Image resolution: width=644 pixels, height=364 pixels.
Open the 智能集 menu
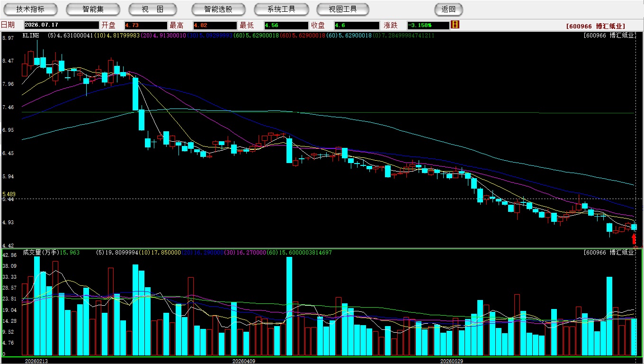point(93,9)
